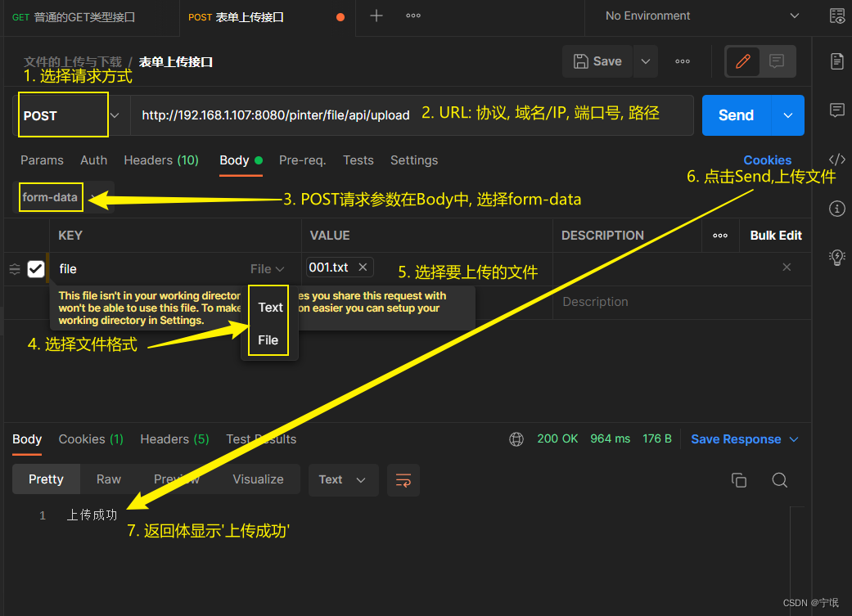
Task: Click the globe network icon near status
Action: 516,439
